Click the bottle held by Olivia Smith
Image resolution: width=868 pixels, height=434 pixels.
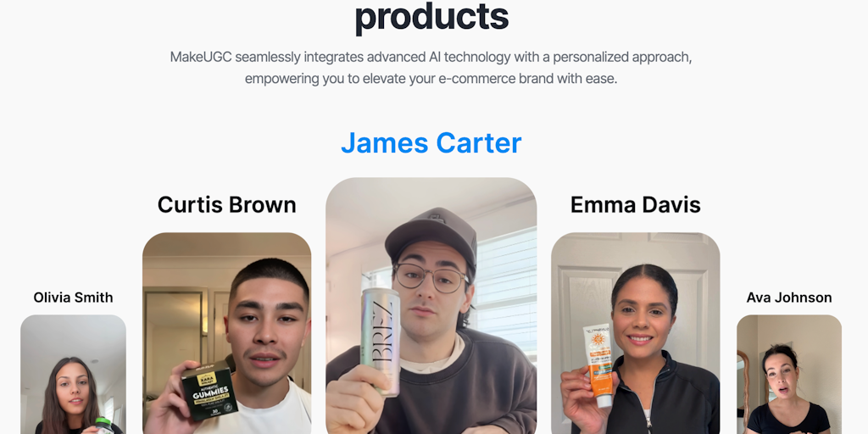104,426
